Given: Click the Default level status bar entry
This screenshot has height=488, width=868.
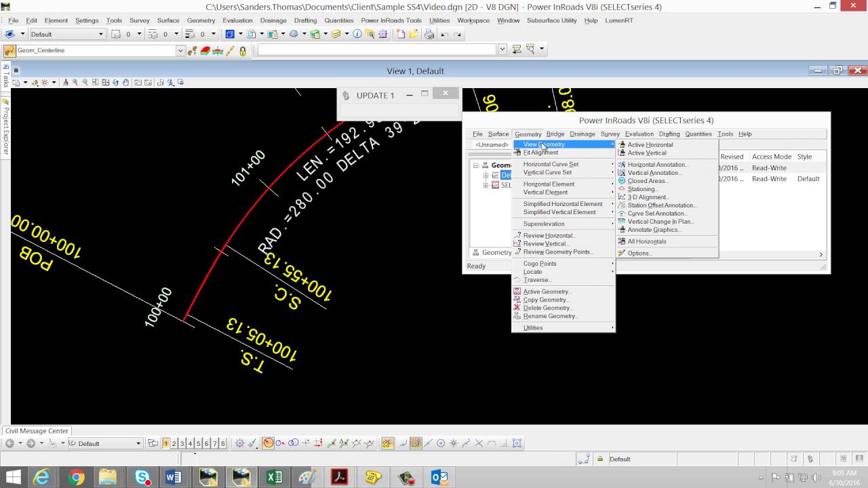Looking at the screenshot, I should (x=620, y=459).
